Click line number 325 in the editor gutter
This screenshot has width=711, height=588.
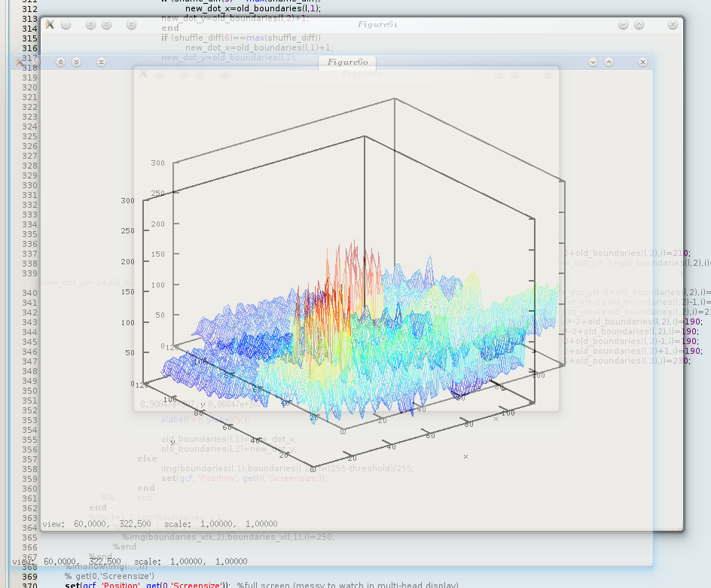click(30, 136)
